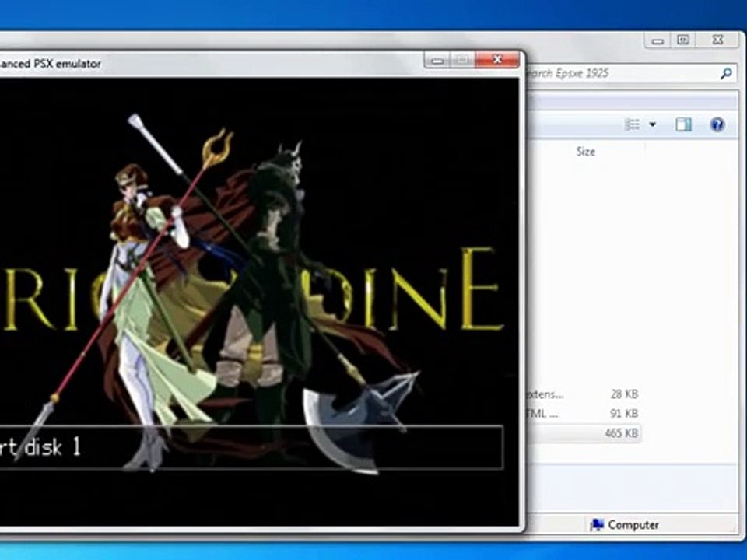Maximize the Explorer window behind the emulator
The image size is (747, 560).
point(683,40)
